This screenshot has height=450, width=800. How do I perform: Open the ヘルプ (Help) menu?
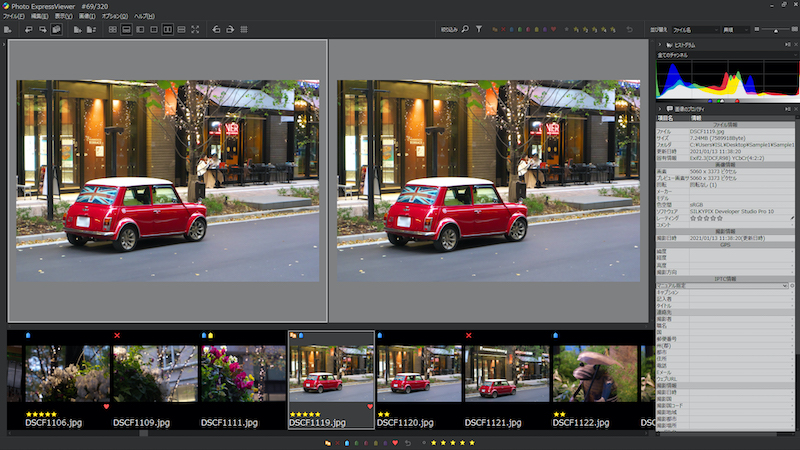click(x=144, y=16)
